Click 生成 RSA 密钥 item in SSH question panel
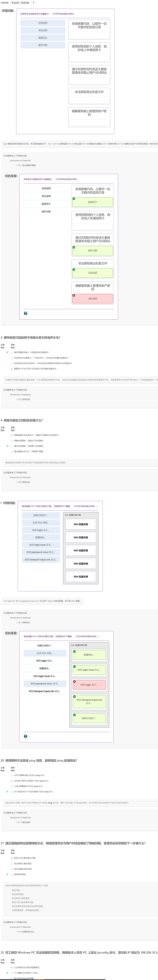Viewport: 158px width, 980px height. point(41,523)
